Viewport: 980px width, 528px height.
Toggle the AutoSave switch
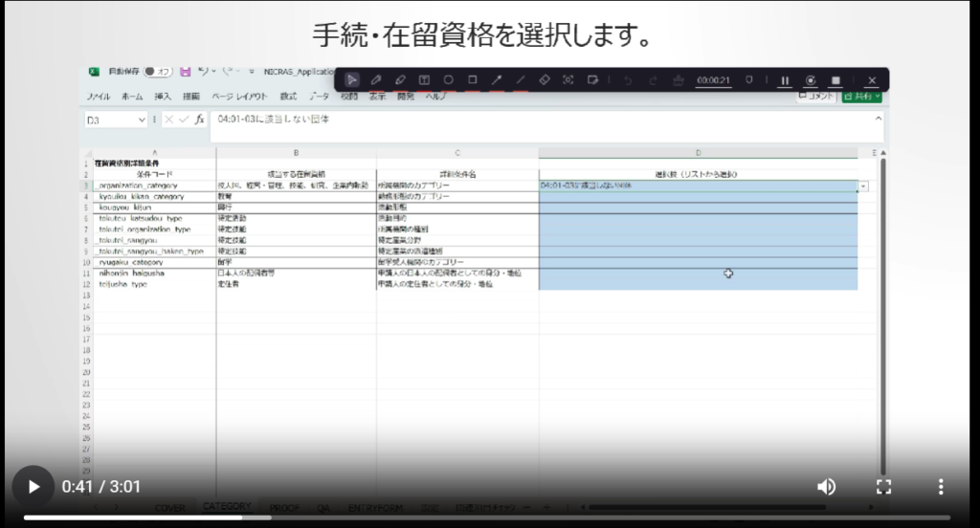(156, 72)
